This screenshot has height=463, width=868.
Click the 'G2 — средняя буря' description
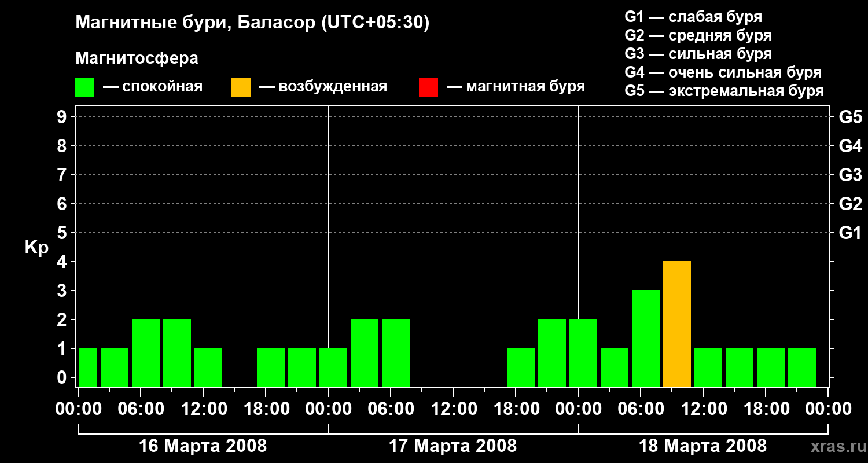[x=698, y=35]
